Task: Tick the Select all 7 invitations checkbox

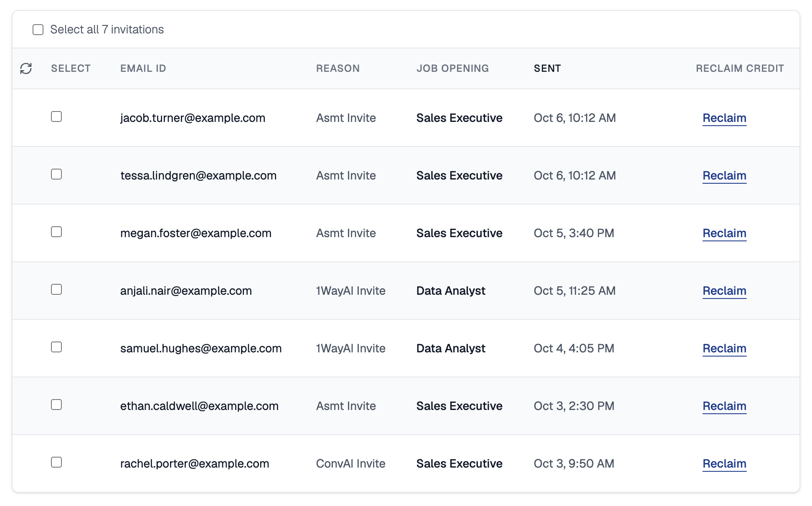Action: pyautogui.click(x=38, y=30)
